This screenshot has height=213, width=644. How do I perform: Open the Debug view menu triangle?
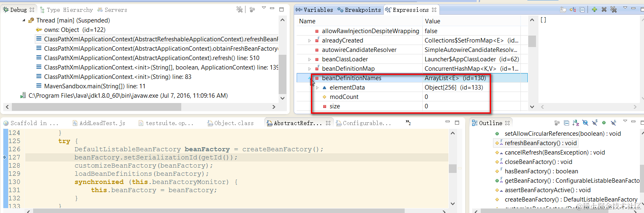(x=264, y=8)
